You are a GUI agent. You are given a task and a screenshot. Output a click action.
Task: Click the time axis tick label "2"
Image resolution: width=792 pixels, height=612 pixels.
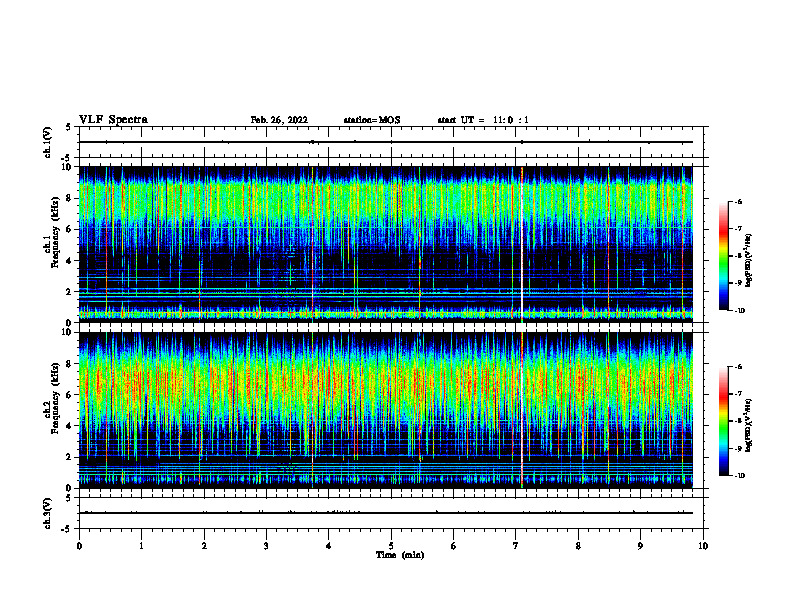coord(204,546)
